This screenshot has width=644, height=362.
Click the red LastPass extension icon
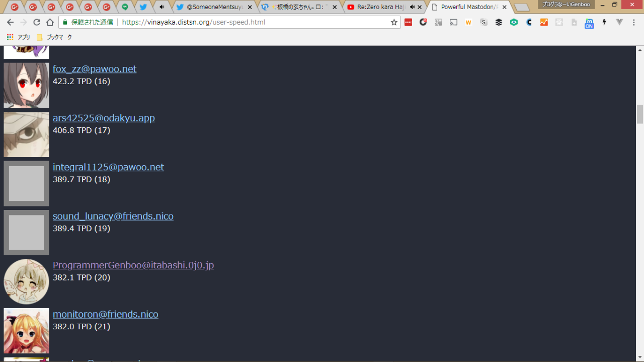[x=408, y=22]
